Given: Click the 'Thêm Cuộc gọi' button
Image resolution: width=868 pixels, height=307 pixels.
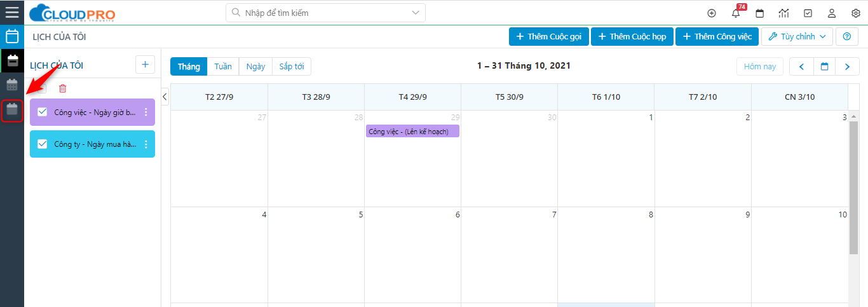Looking at the screenshot, I should [549, 37].
